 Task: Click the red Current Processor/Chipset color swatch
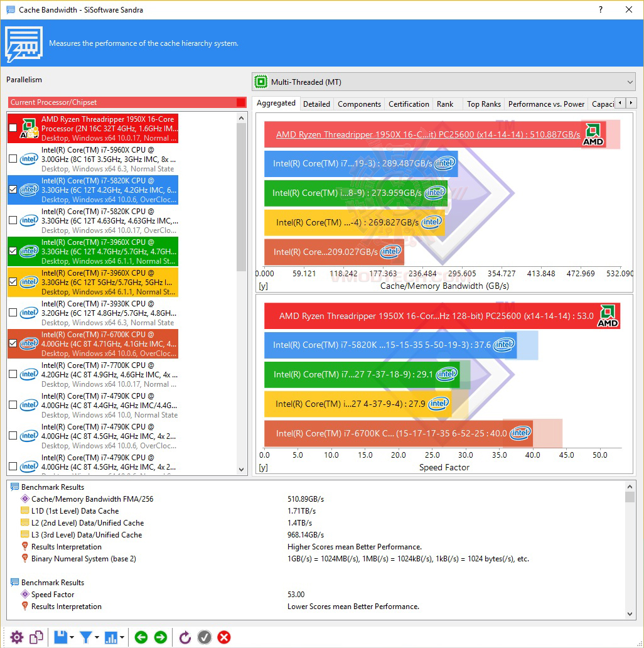(x=241, y=102)
